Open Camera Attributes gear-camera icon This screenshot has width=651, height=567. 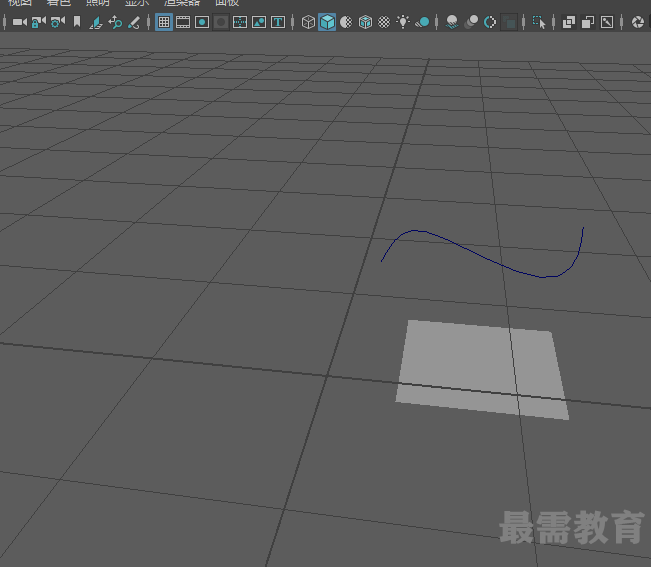(x=58, y=22)
